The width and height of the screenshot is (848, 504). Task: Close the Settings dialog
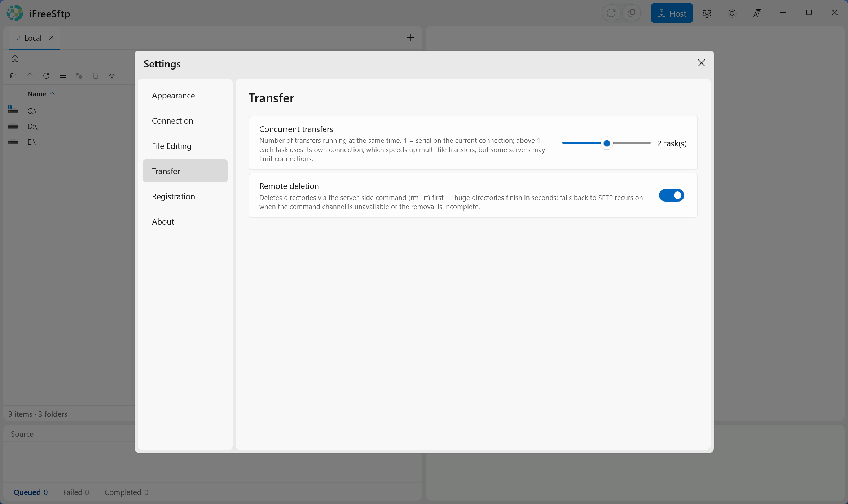click(701, 63)
